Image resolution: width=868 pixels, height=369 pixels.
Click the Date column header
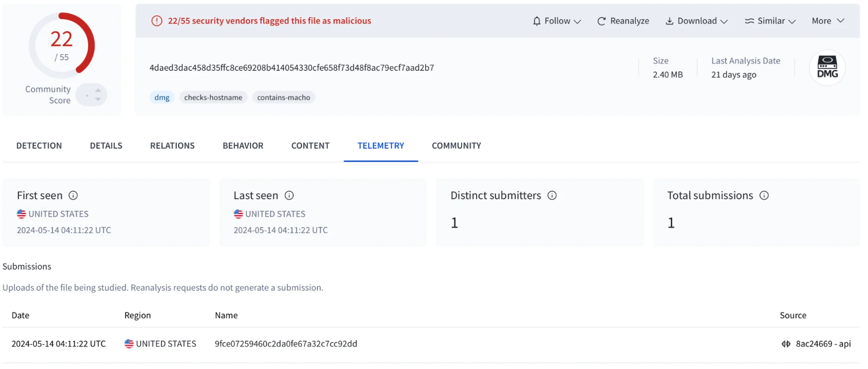click(20, 315)
